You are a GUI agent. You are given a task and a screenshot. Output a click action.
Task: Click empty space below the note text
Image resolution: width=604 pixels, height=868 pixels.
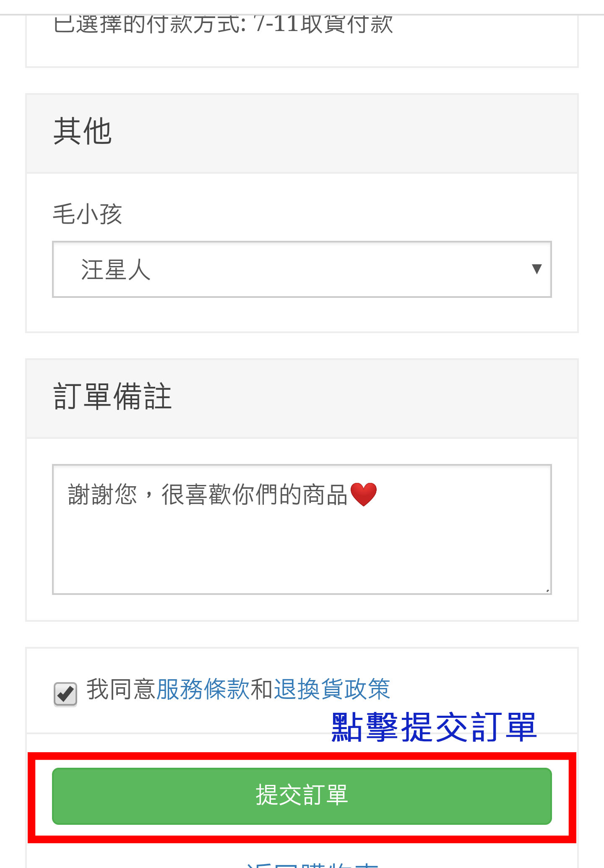[x=301, y=554]
